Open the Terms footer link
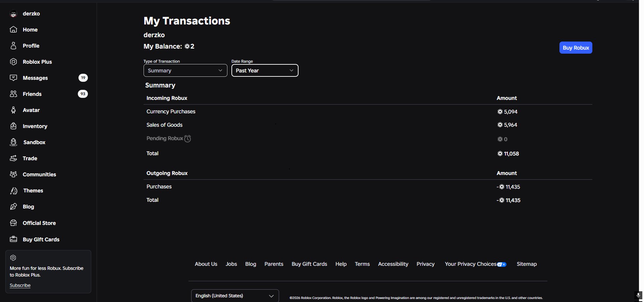644x302 pixels. pos(362,264)
